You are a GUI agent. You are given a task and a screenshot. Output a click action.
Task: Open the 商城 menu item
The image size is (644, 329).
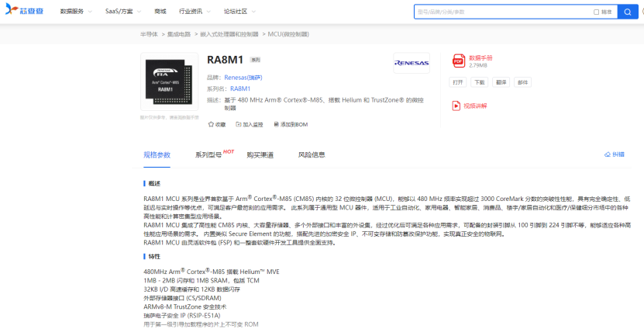pyautogui.click(x=160, y=12)
